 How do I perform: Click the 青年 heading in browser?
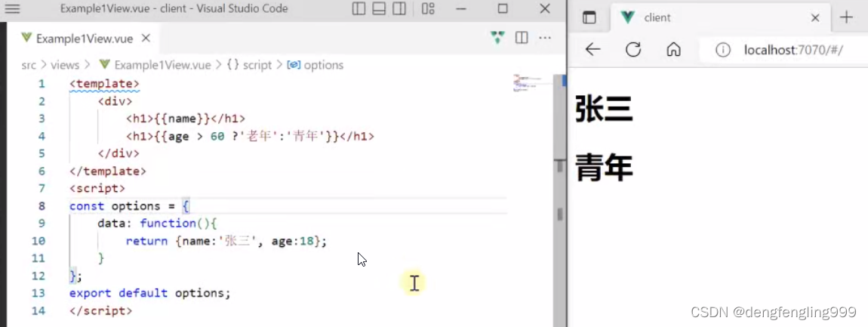(604, 168)
